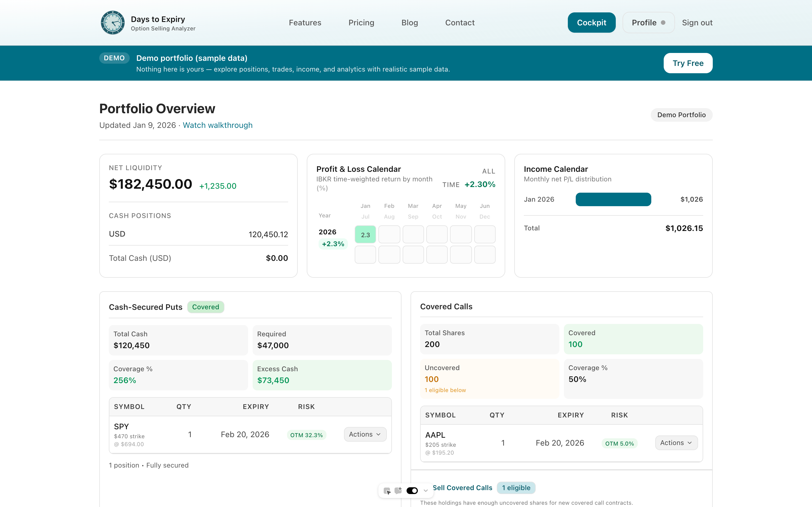Open the Profile menu in the header
The width and height of the screenshot is (812, 507).
pos(648,23)
